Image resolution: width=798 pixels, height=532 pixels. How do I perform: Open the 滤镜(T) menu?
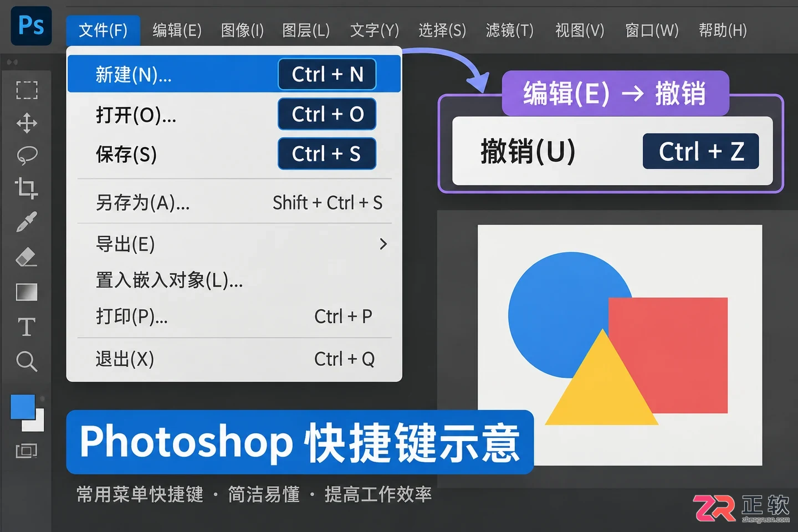click(x=510, y=30)
